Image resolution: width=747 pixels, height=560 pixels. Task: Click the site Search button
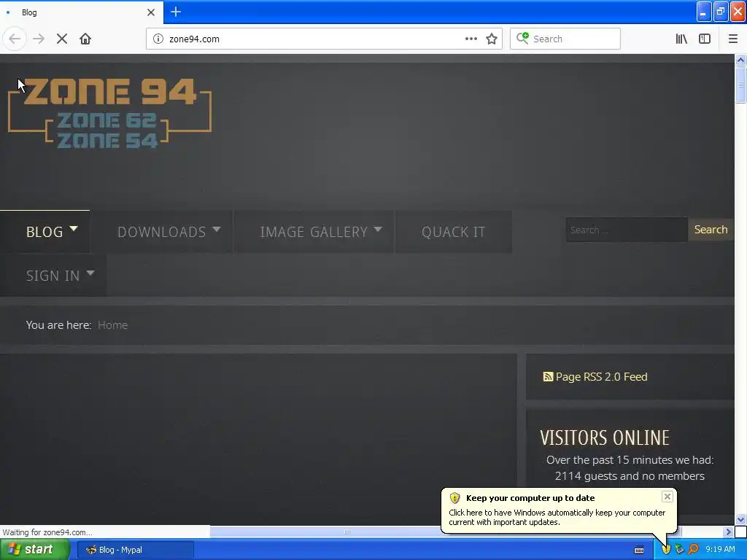click(711, 230)
